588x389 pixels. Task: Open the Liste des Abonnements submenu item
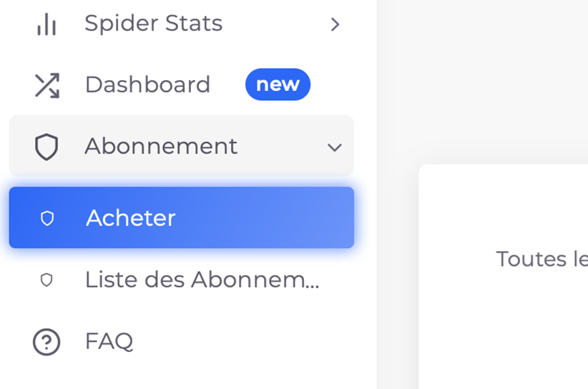(202, 280)
